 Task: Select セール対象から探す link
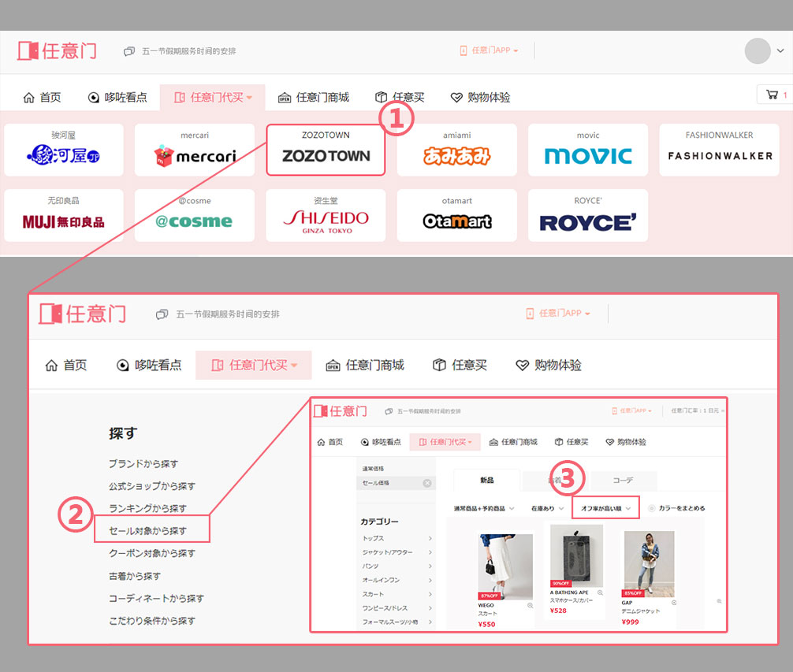point(147,530)
